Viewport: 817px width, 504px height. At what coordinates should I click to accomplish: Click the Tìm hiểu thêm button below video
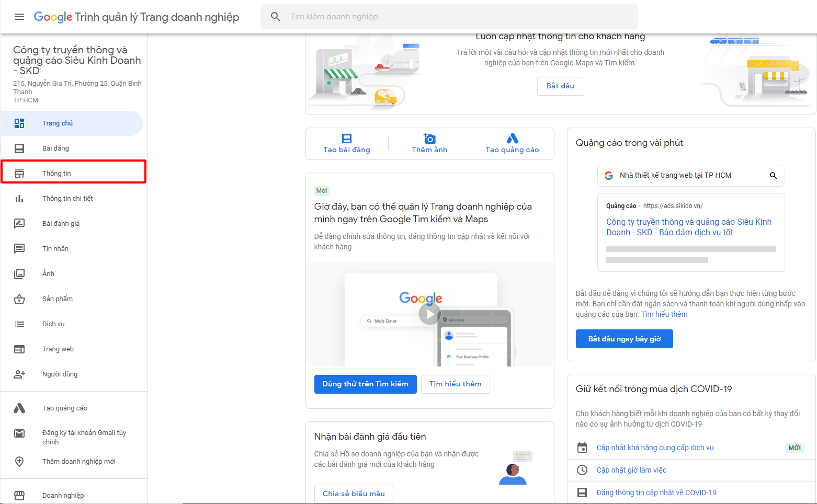pyautogui.click(x=455, y=384)
